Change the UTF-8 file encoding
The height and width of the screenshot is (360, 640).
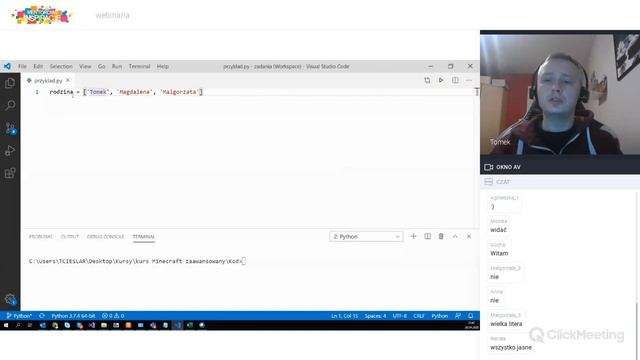point(400,316)
